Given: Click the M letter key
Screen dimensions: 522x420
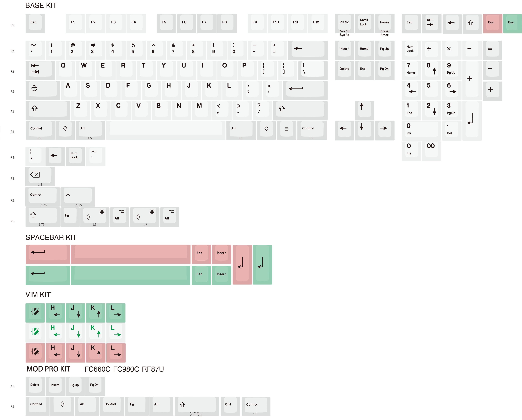Looking at the screenshot, I should [x=202, y=111].
